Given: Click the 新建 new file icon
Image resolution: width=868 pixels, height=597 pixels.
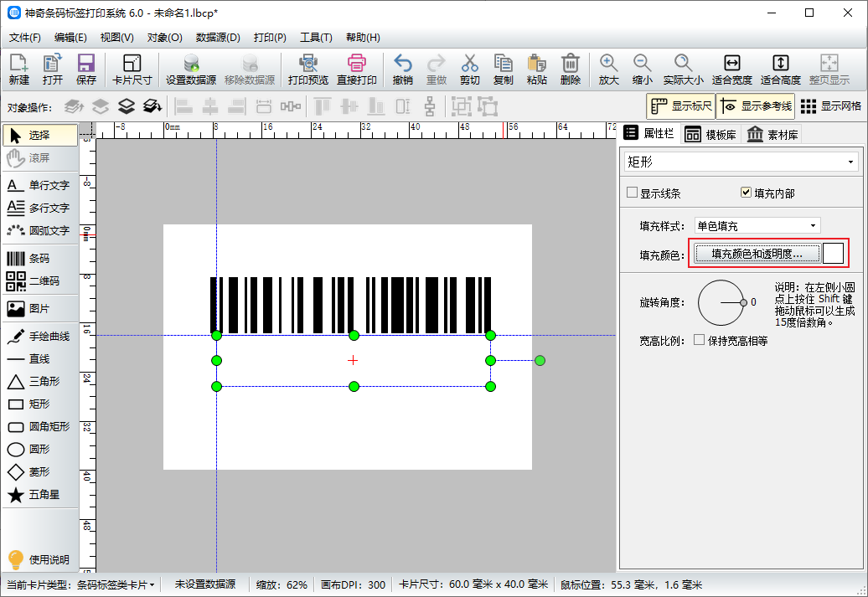Looking at the screenshot, I should coord(18,69).
